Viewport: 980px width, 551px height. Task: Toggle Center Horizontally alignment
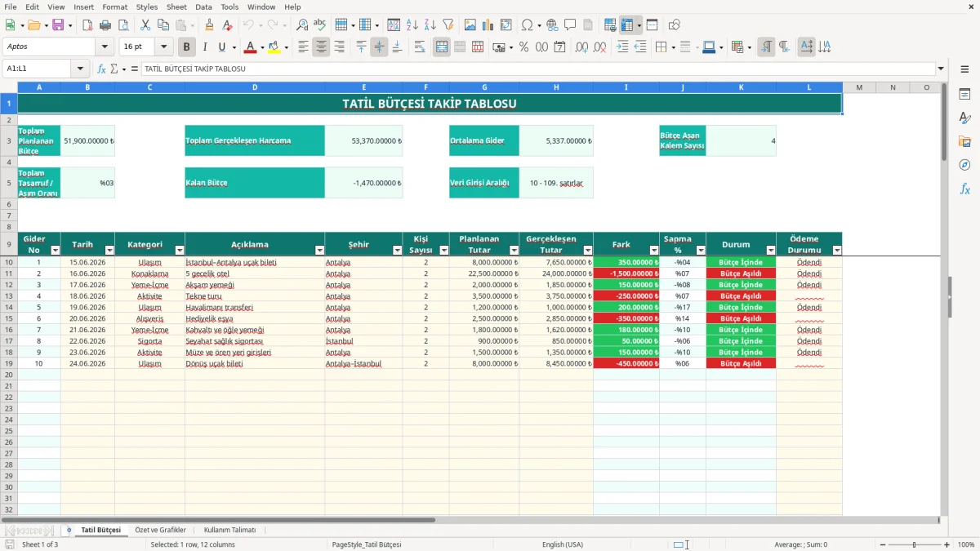321,47
